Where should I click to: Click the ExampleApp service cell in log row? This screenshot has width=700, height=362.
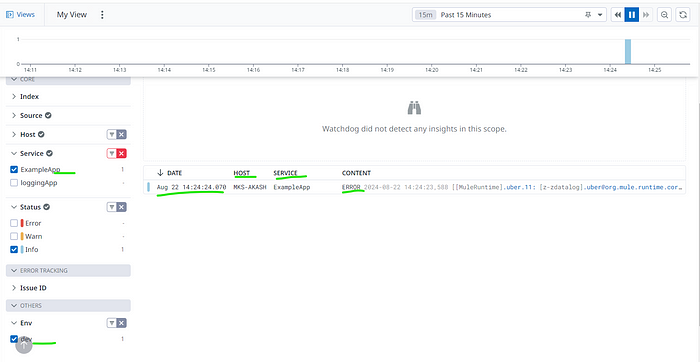click(x=292, y=187)
